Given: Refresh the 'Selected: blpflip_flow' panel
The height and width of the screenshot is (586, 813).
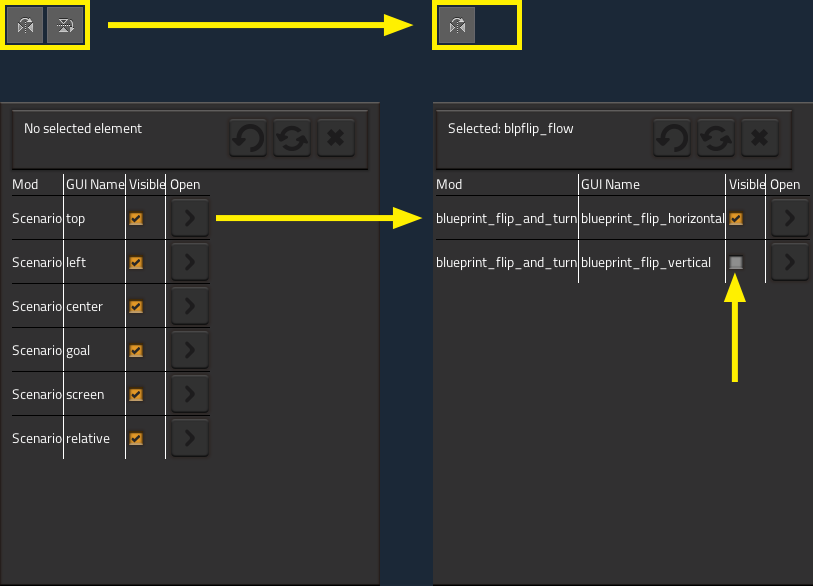Looking at the screenshot, I should point(716,139).
